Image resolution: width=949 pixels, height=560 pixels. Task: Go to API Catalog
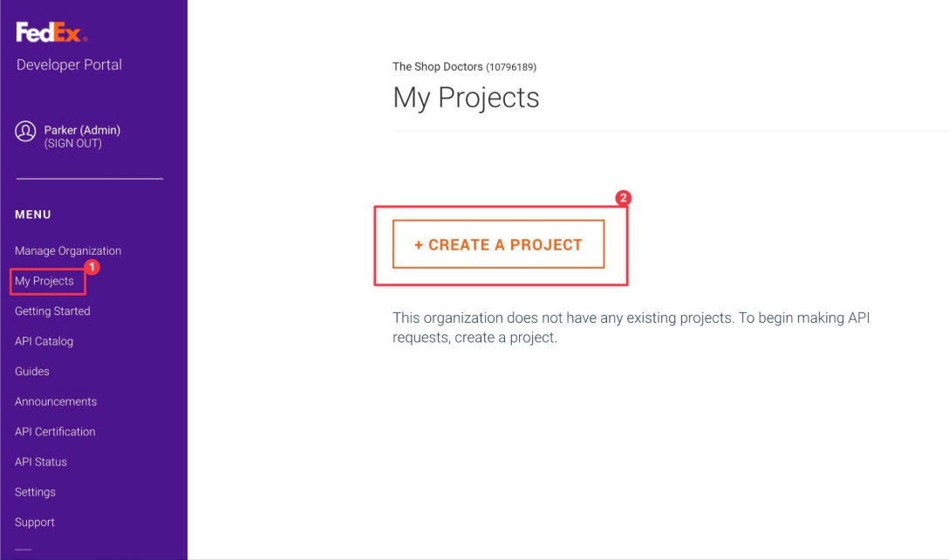pos(44,341)
